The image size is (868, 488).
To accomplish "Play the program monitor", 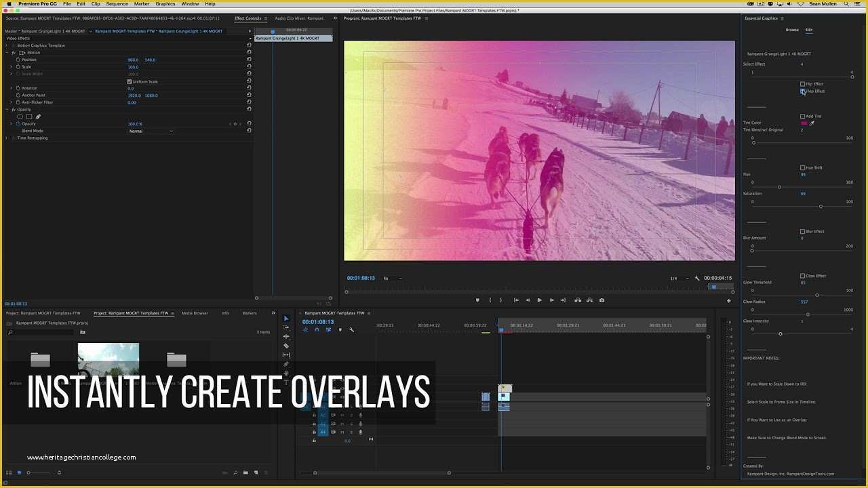I will point(540,300).
